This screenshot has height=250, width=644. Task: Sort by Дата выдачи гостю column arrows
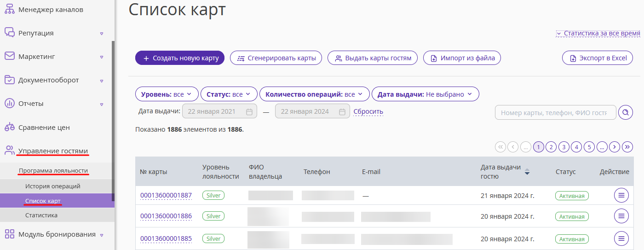tap(527, 172)
